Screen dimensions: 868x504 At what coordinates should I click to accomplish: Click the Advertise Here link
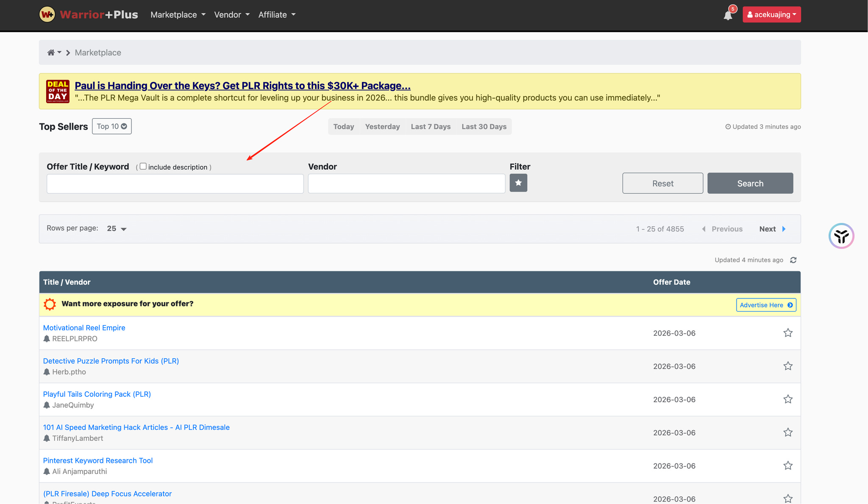point(765,305)
